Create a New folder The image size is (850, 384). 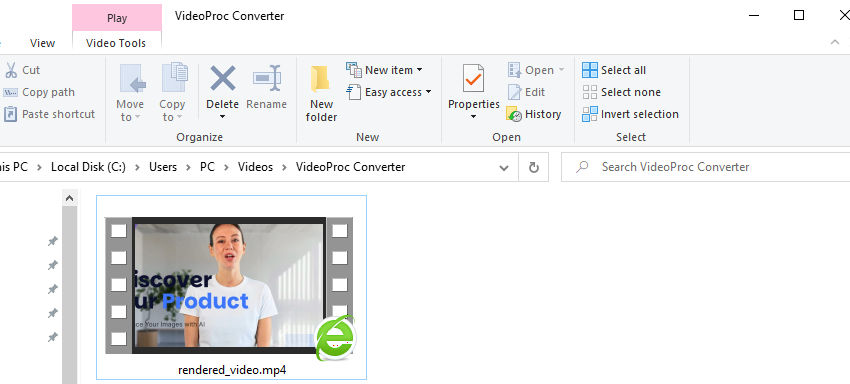click(x=321, y=93)
